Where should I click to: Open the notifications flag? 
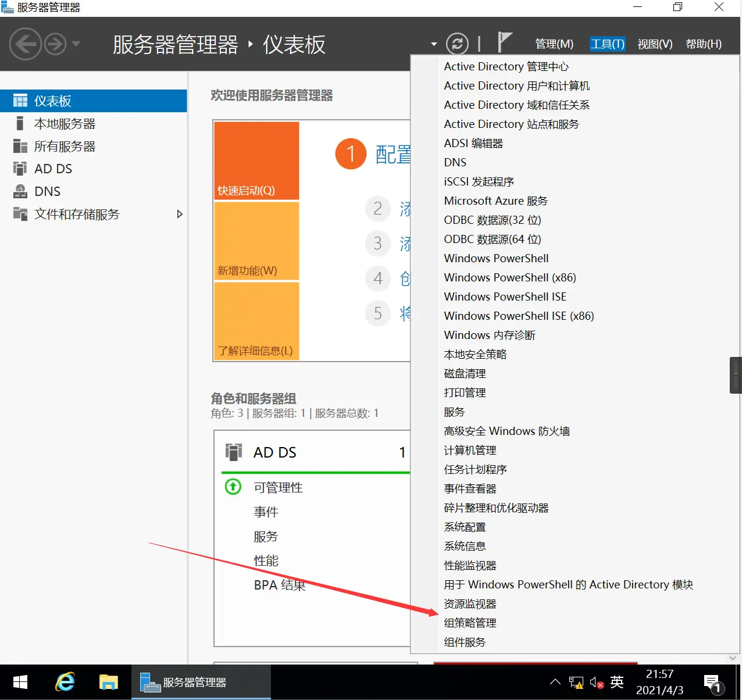504,42
